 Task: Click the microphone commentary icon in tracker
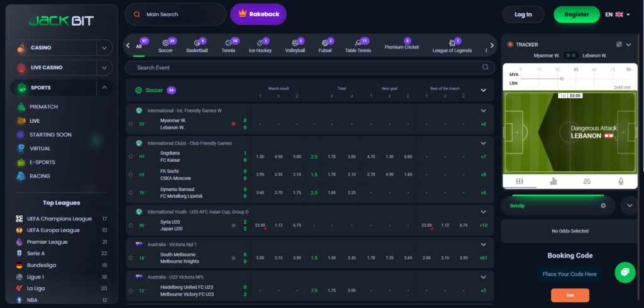tap(621, 181)
